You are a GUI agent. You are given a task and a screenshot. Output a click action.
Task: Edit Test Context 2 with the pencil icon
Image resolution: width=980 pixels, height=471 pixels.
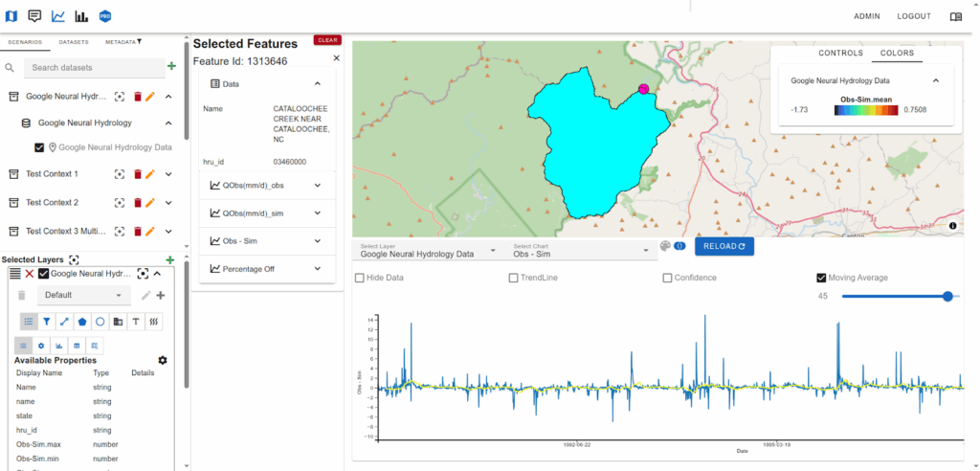click(x=150, y=203)
